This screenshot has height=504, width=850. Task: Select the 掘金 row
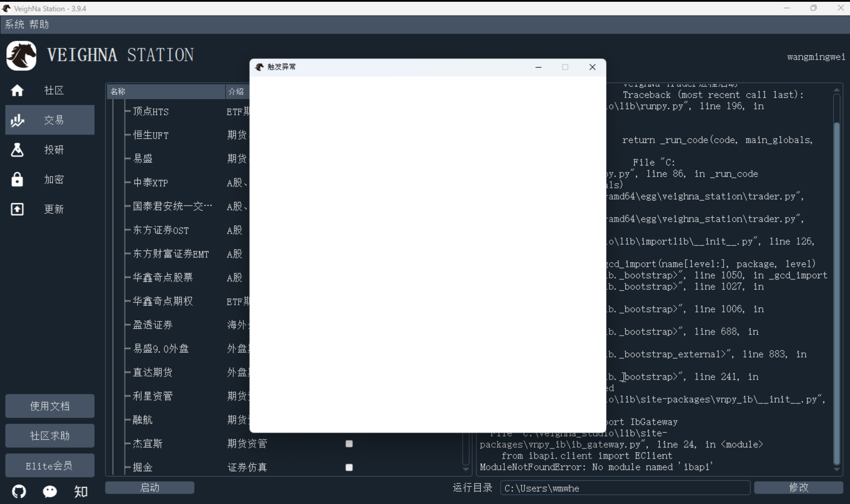coord(143,468)
